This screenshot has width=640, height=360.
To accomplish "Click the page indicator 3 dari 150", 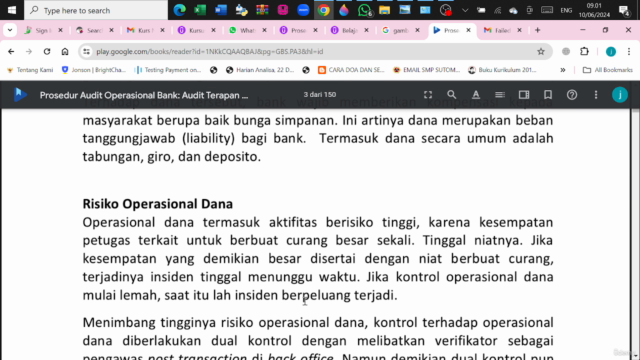I will 320,94.
